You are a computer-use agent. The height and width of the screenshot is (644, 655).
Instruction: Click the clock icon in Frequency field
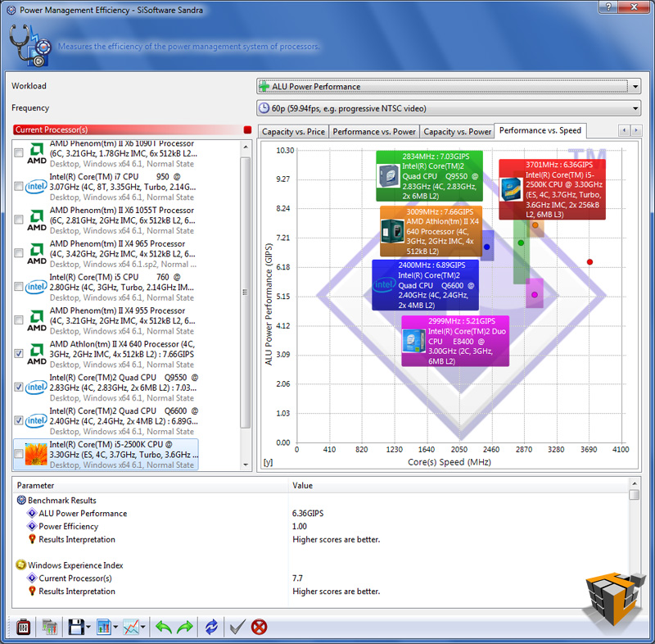pos(264,108)
